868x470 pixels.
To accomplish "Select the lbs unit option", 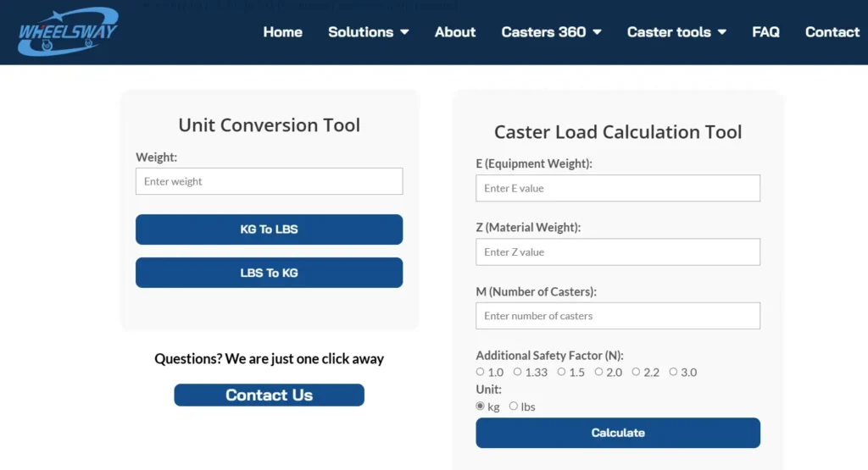I will point(513,406).
